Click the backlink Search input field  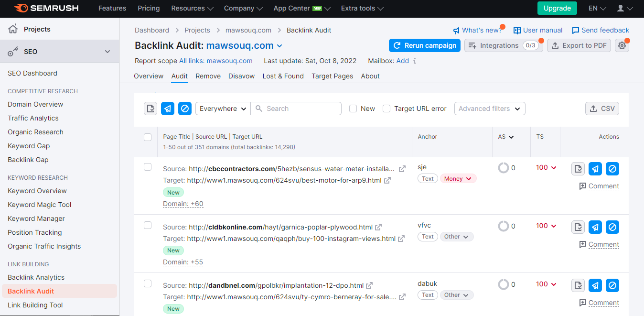[296, 109]
